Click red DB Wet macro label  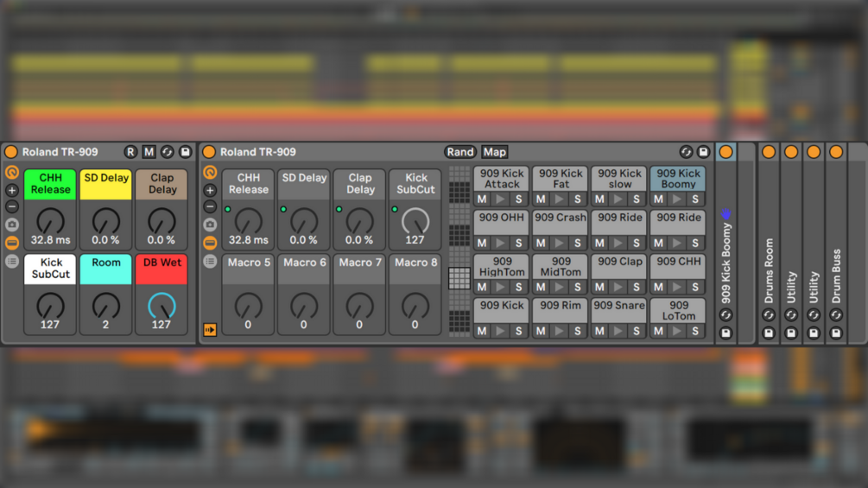tap(162, 269)
